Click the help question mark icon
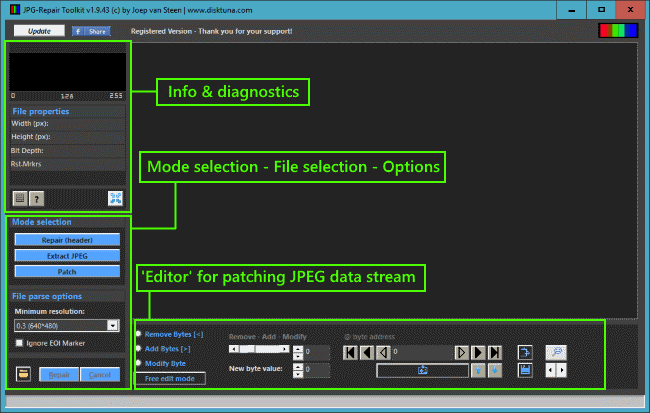This screenshot has height=413, width=650. (x=37, y=198)
